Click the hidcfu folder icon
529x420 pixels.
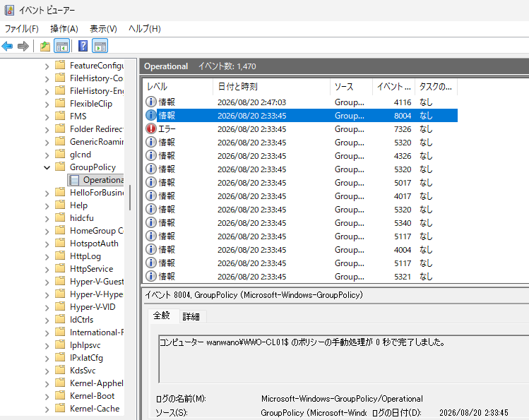pos(60,217)
